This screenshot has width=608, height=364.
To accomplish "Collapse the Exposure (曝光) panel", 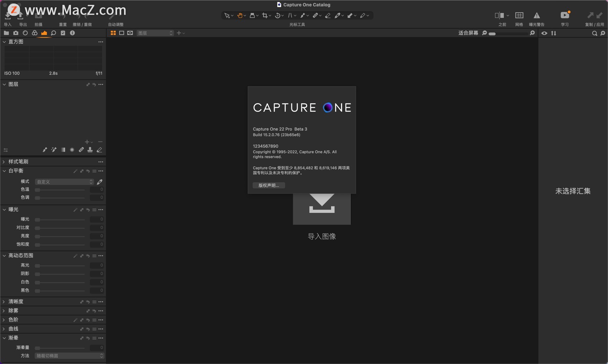I will [x=4, y=209].
